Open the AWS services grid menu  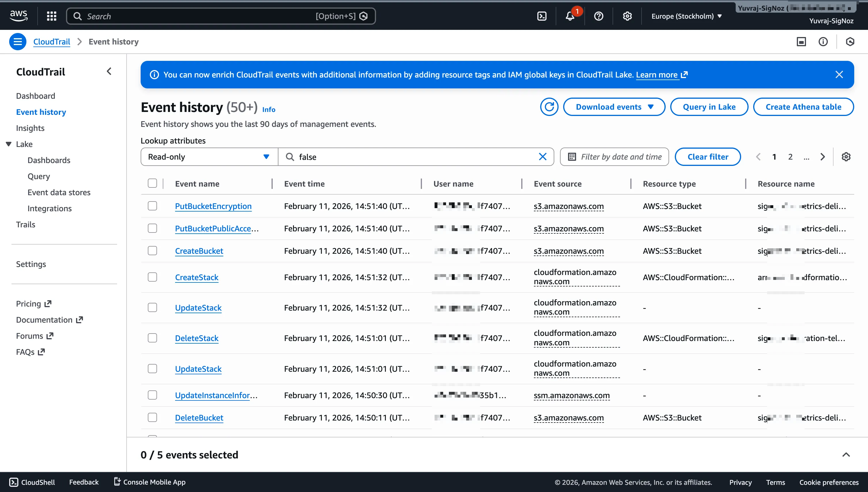[x=51, y=16]
